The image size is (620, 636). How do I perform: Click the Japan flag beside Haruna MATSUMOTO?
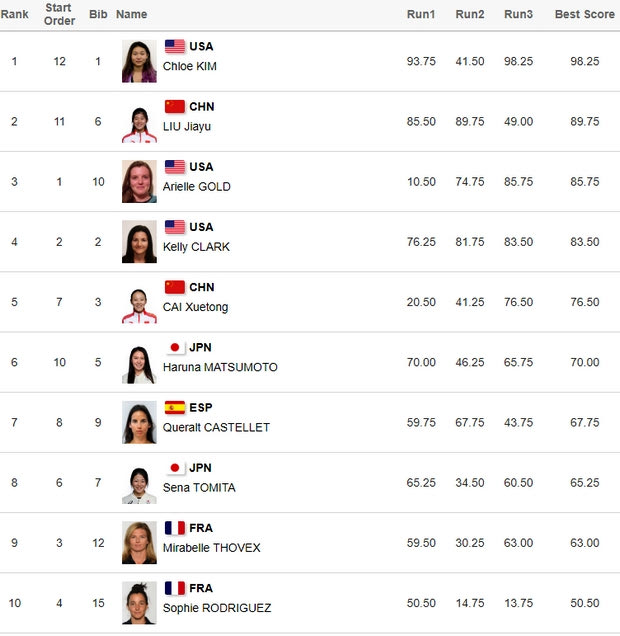175,347
